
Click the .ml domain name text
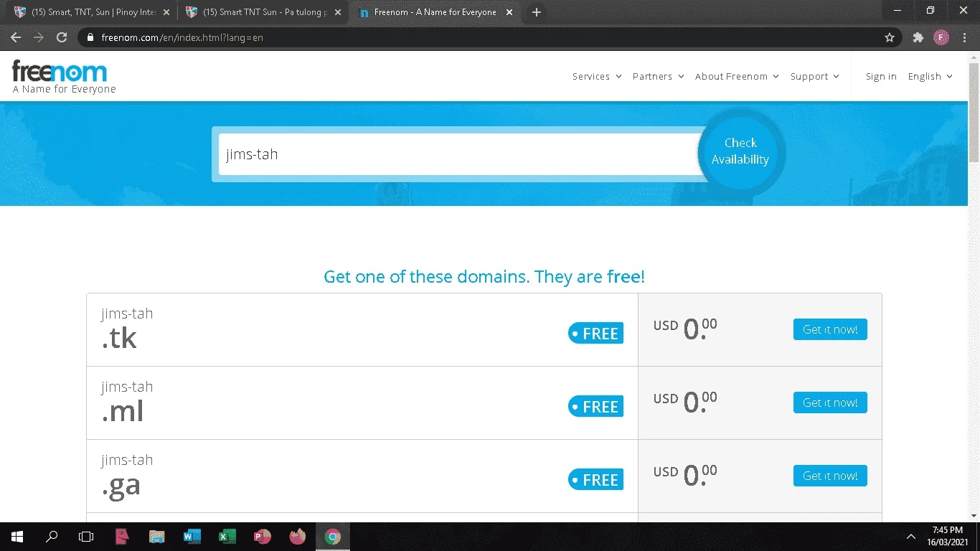tap(127, 402)
